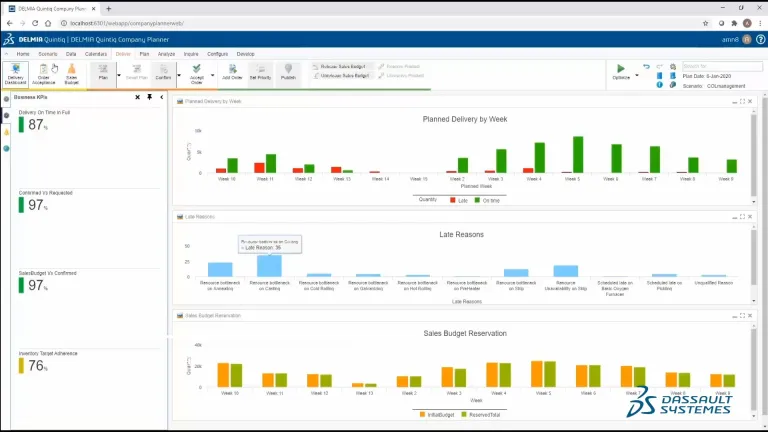Expand the Accept Order dropdown arrow
768x432 pixels.
point(213,75)
